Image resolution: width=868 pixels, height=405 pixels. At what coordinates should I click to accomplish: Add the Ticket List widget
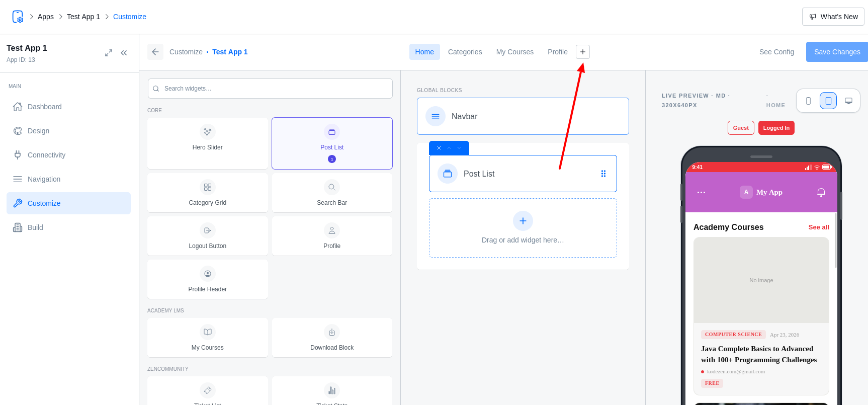(208, 391)
